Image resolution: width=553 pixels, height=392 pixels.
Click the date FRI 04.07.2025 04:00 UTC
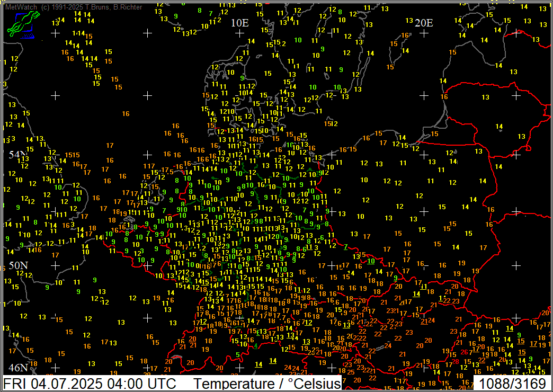(x=90, y=383)
